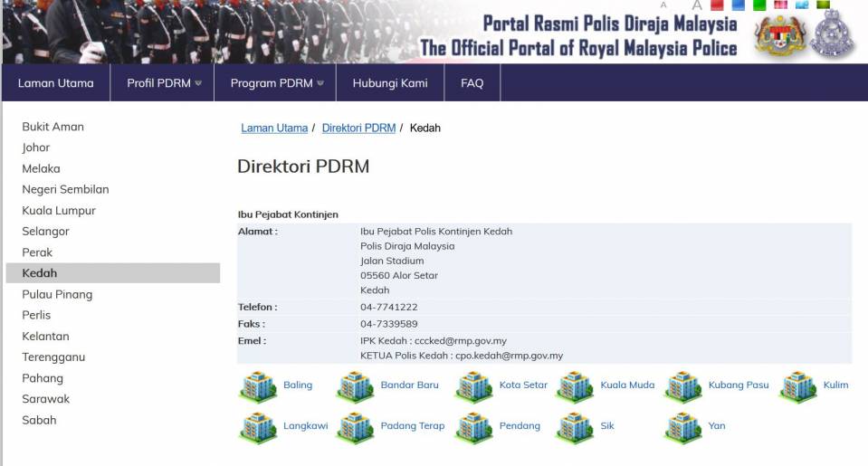
Task: Select the Kubang Pasu building icon
Action: coord(683,386)
